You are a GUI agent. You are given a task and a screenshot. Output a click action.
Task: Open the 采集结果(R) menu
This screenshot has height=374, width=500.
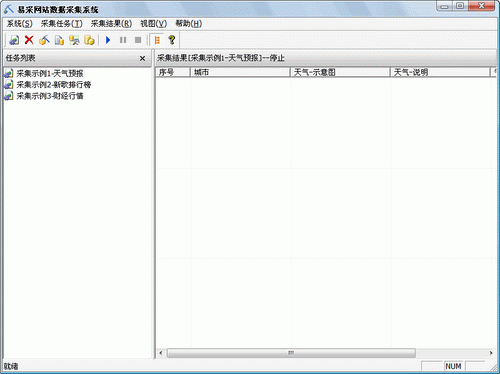coord(111,24)
